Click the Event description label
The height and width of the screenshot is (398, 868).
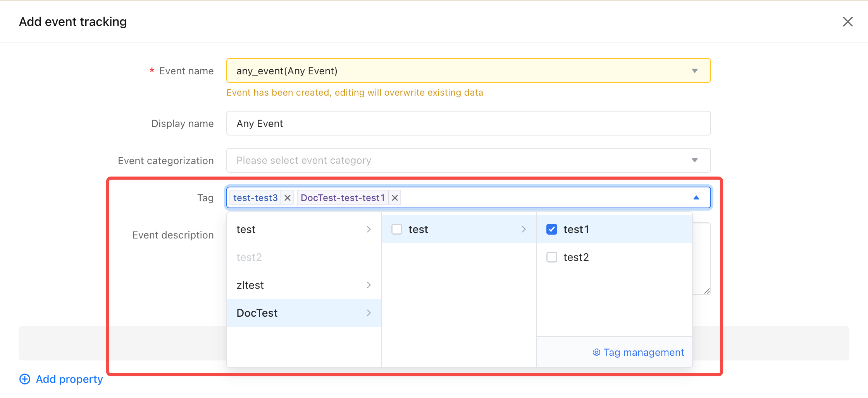173,235
